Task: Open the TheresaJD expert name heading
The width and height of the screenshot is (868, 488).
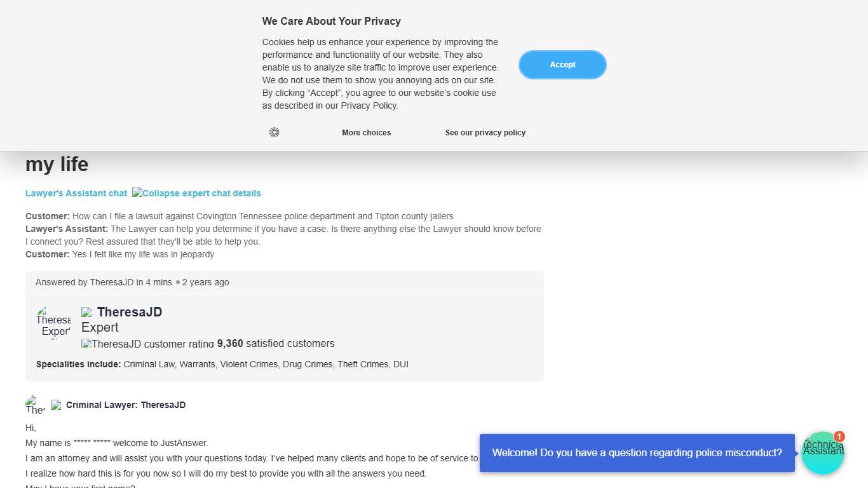Action: coord(130,312)
